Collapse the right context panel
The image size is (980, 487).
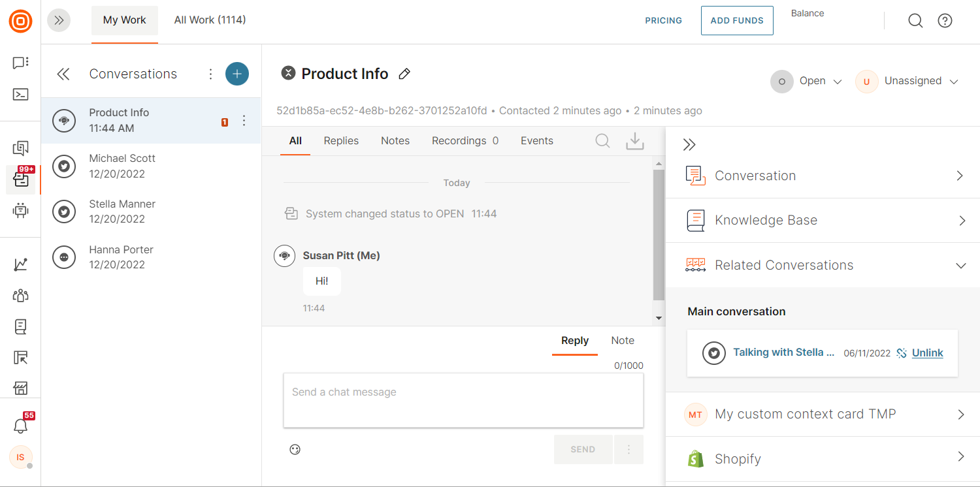coord(689,145)
